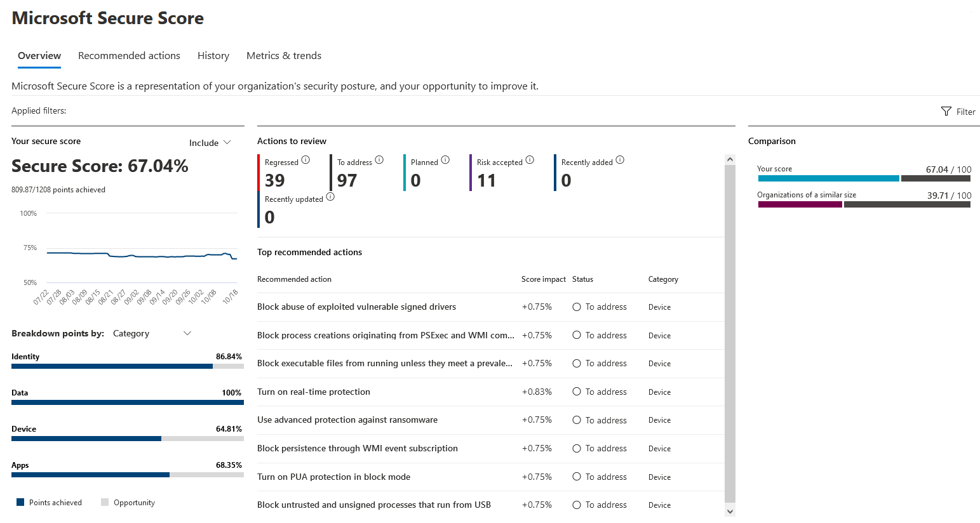Show info icon next to Recently updated
The height and width of the screenshot is (523, 980).
click(330, 197)
